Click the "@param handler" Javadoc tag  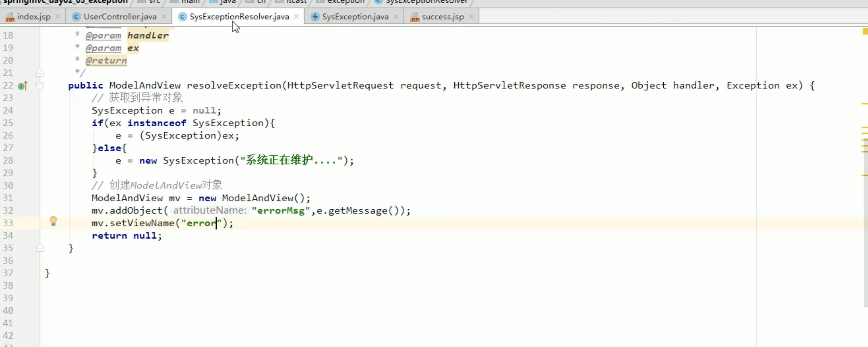tap(127, 35)
